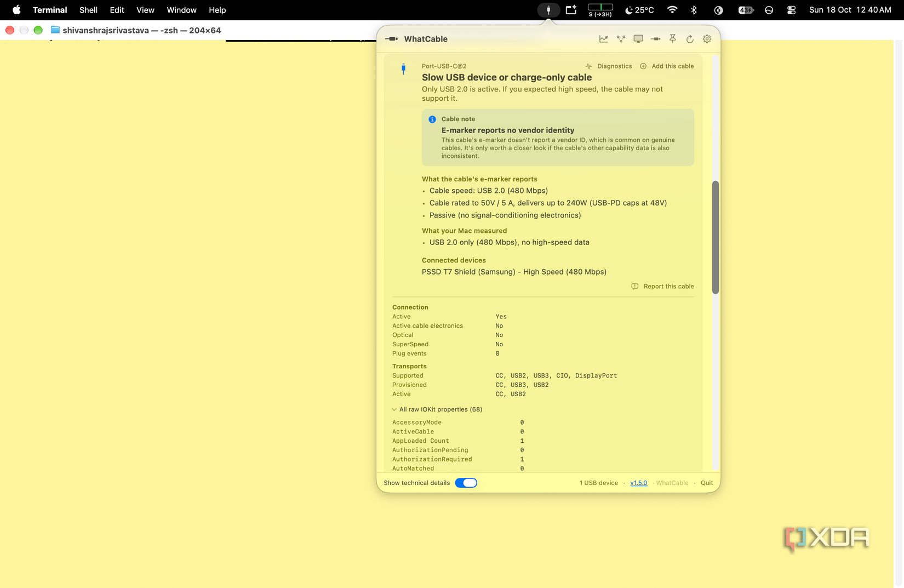Click the S (→3H) menu bar indicator
Screen dimensions: 904x588
(600, 10)
